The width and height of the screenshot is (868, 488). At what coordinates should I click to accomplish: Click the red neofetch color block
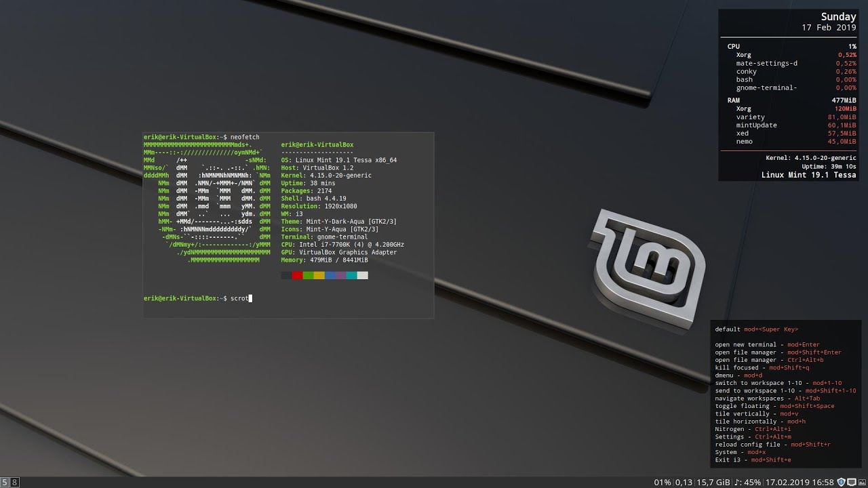(x=297, y=275)
